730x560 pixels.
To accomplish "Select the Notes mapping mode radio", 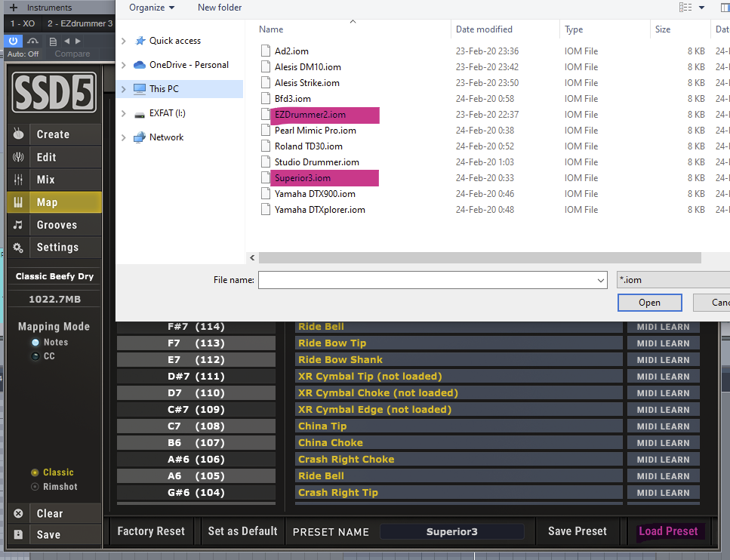I will (x=35, y=342).
